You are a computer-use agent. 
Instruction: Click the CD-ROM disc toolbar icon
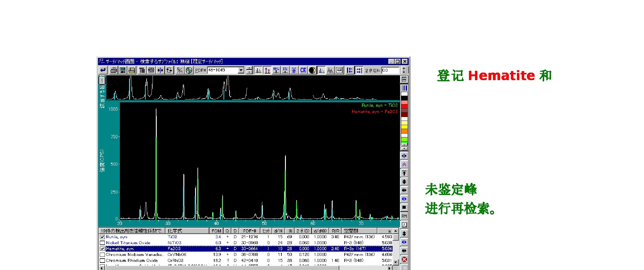189,70
